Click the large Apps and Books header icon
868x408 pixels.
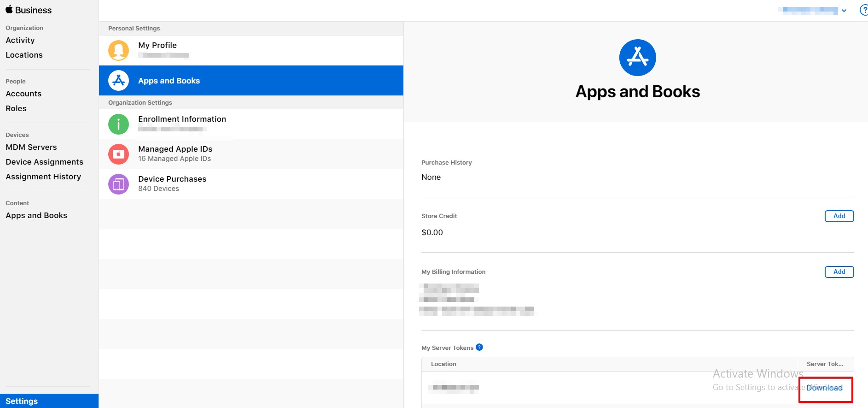(x=637, y=58)
